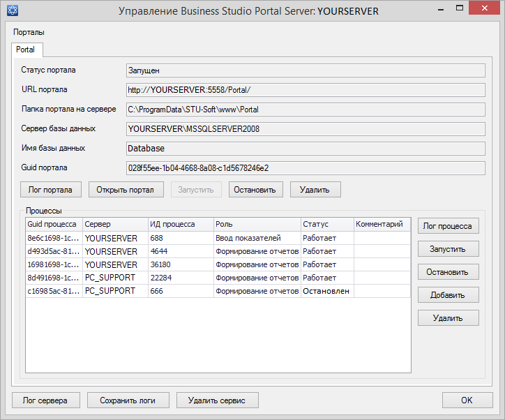Click the Остановлен status cell
The width and height of the screenshot is (505, 420).
(327, 291)
